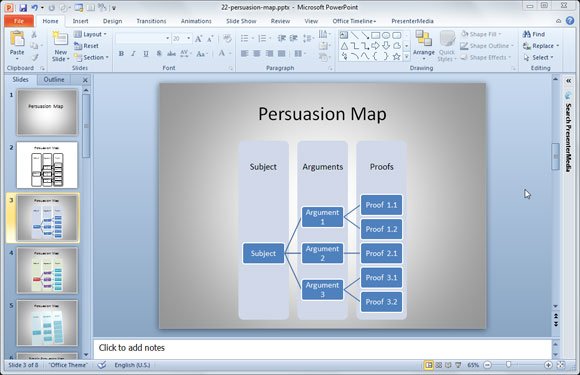580x375 pixels.
Task: Switch to the Design ribbon tab
Action: point(112,21)
